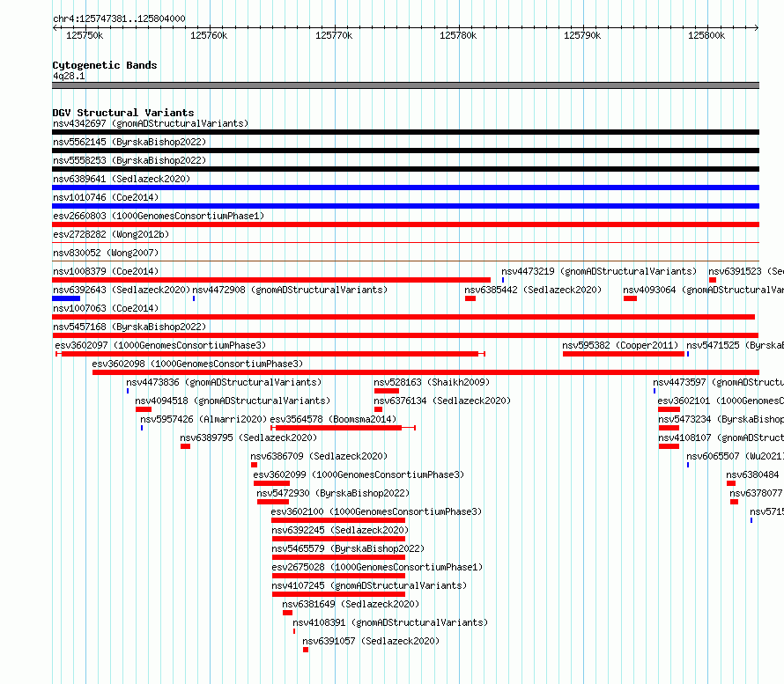Select nsv1008379 (Coe2014) label
Viewport: 784px width, 684px height.
click(106, 271)
